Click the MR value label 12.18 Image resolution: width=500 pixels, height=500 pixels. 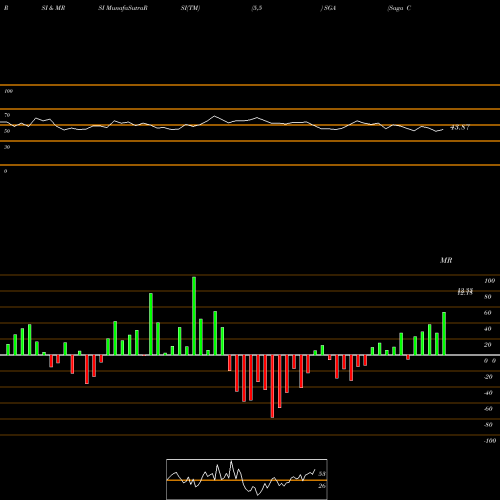(465, 292)
